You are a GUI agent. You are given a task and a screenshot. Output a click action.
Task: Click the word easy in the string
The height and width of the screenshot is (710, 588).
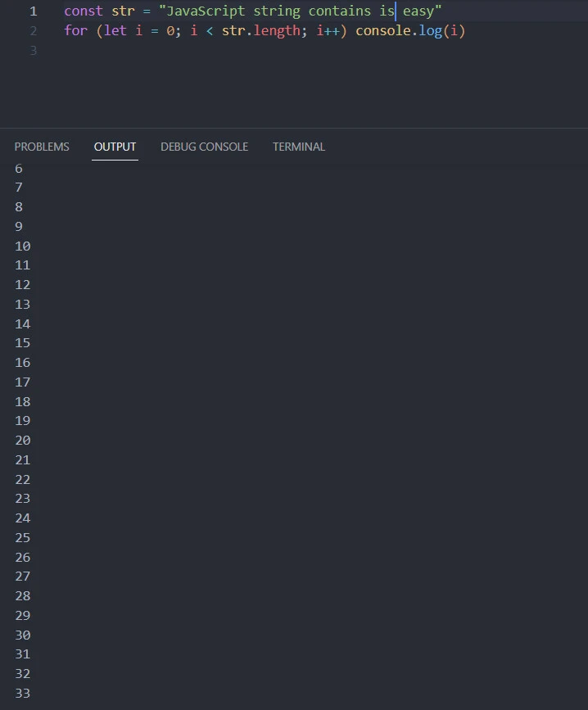[418, 11]
